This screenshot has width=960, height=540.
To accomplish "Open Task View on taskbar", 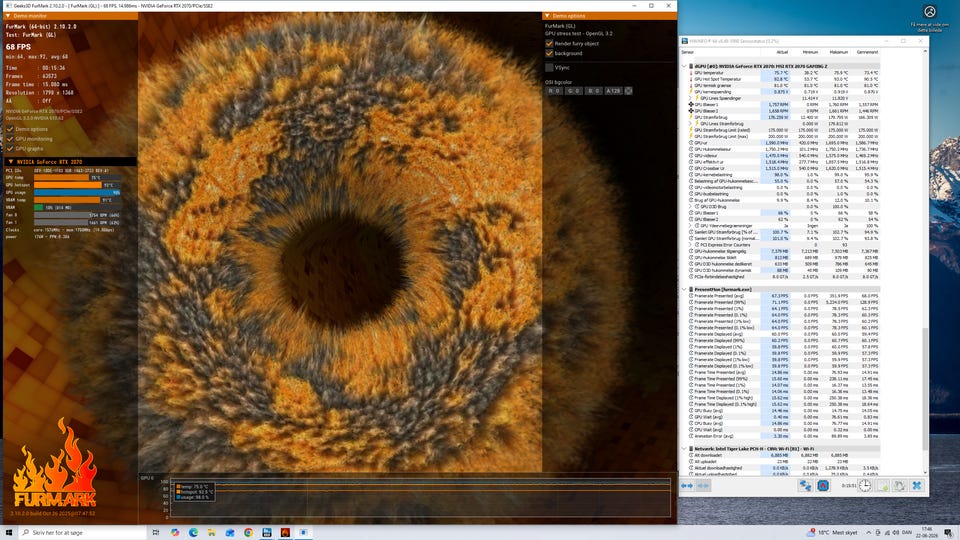I will click(x=156, y=533).
